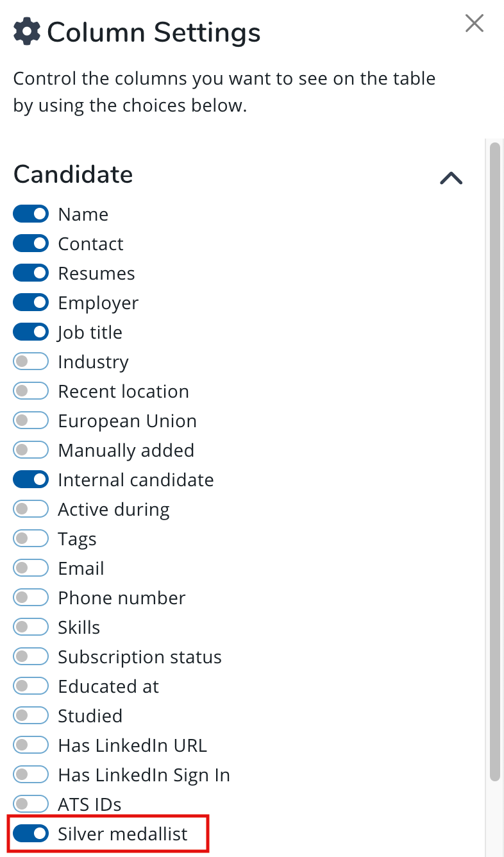Enable the Skills column
The height and width of the screenshot is (857, 504).
tap(31, 627)
